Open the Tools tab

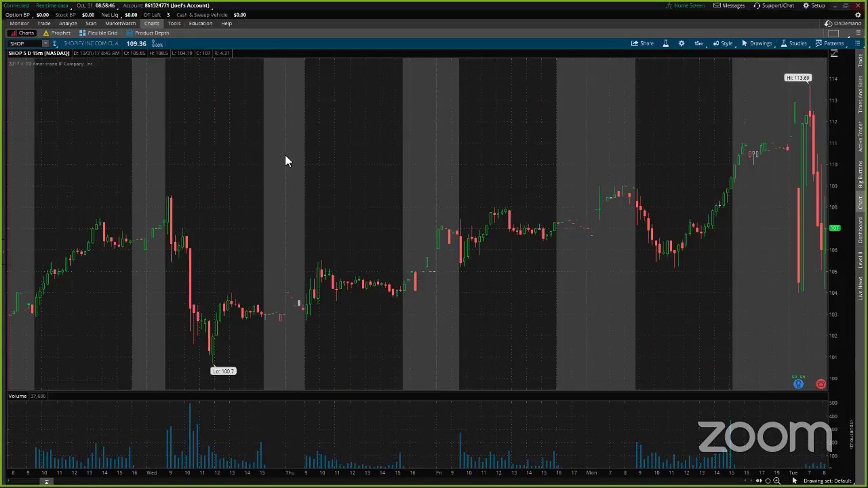click(174, 23)
